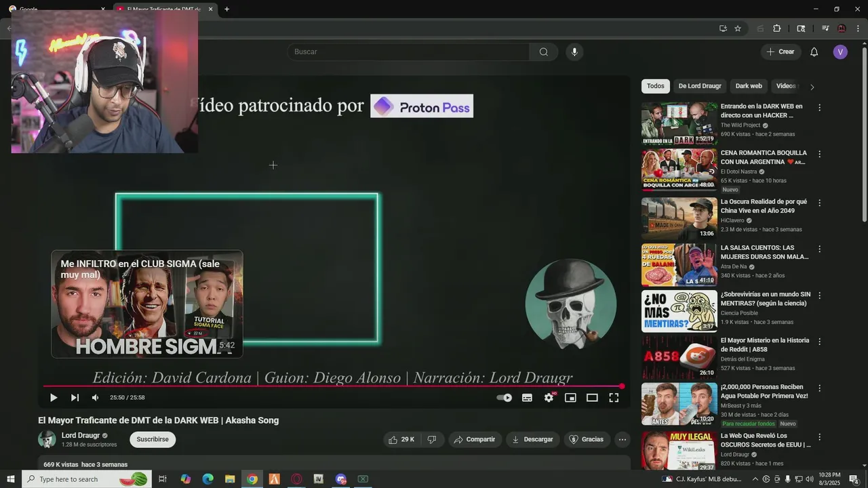This screenshot has width=868, height=488.
Task: Select the De Lord Draugr chip
Action: click(700, 86)
